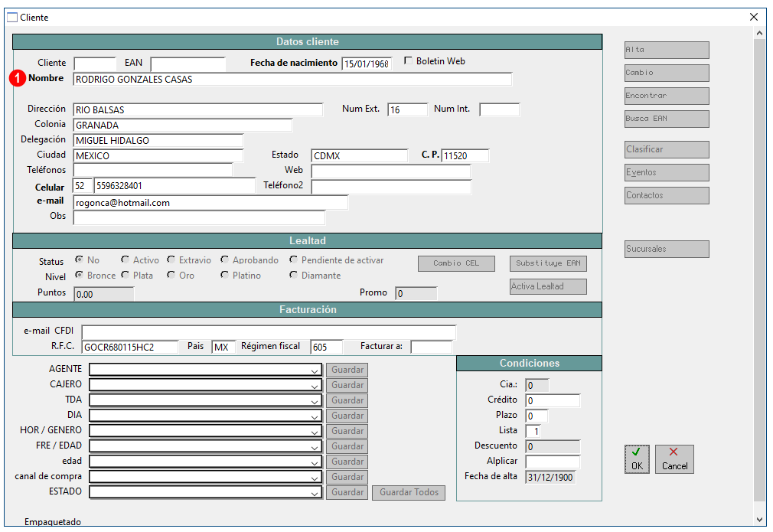773x532 pixels.
Task: Click Guardar next to TDA
Action: (347, 400)
